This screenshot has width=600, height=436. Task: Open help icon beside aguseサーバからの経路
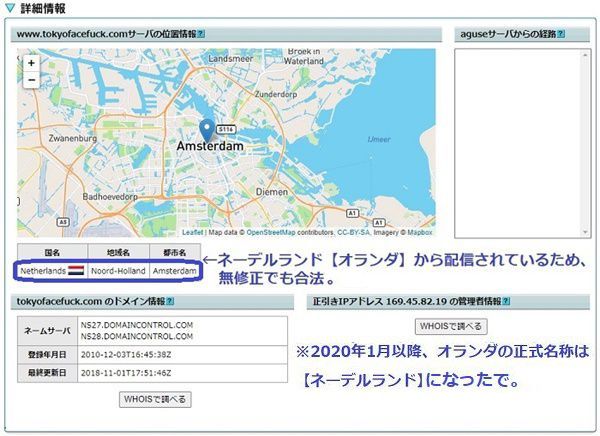pos(561,34)
